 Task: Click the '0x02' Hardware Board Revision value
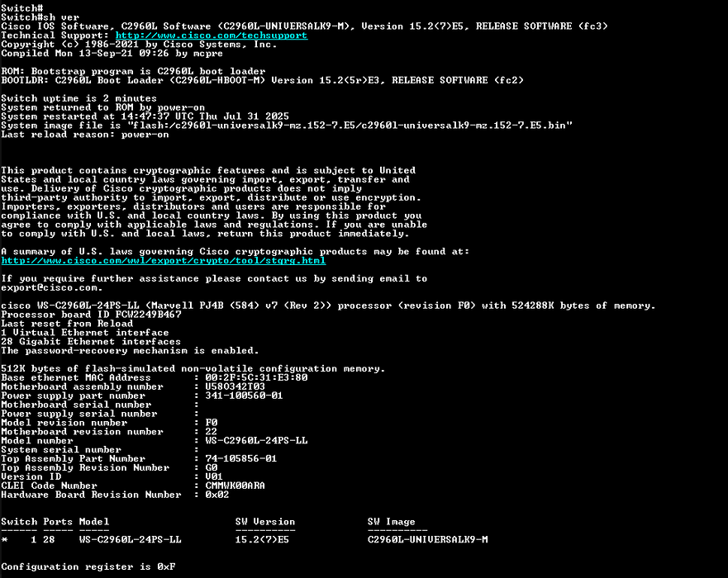pyautogui.click(x=217, y=495)
